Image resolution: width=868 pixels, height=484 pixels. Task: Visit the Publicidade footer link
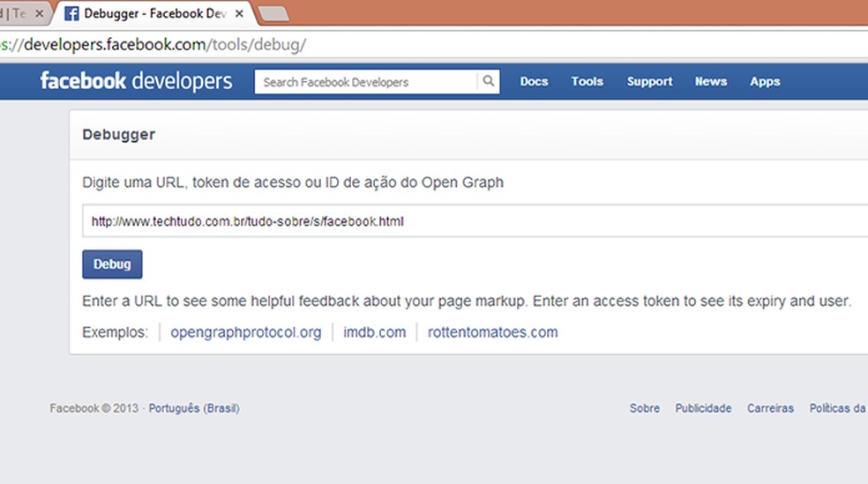click(703, 409)
